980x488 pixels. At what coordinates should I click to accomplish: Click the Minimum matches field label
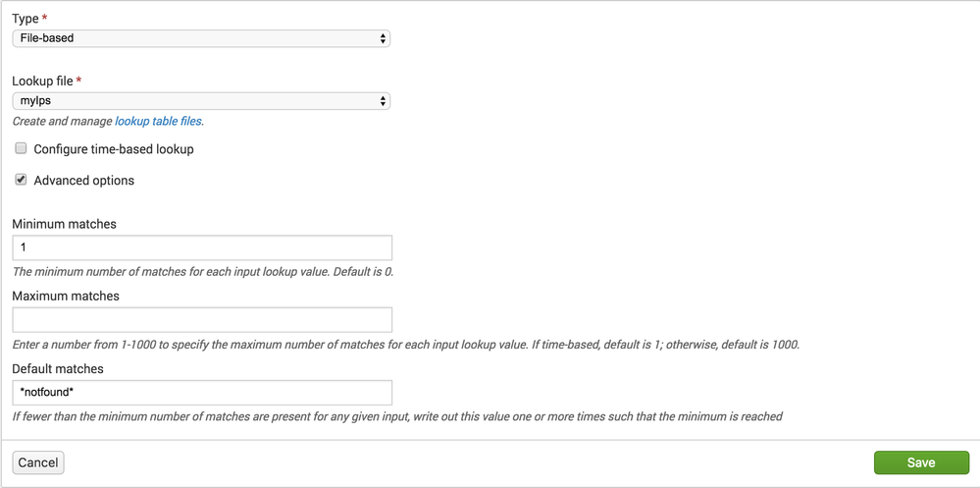[65, 224]
